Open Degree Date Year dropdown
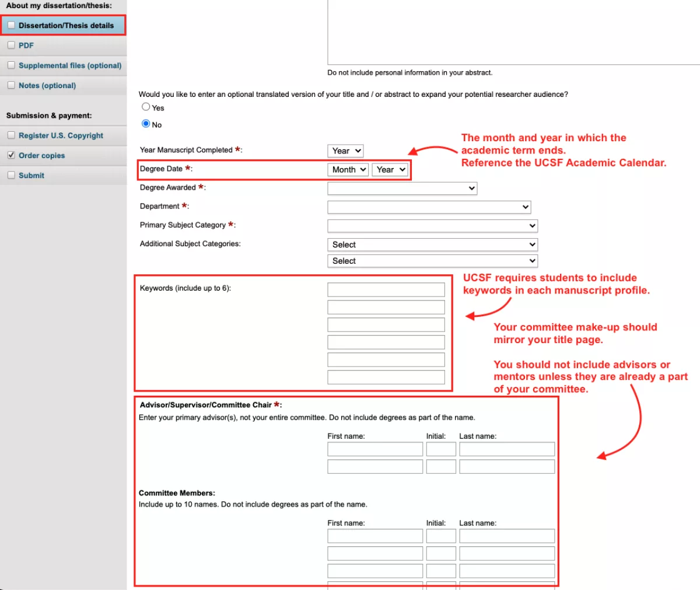Image resolution: width=700 pixels, height=590 pixels. click(390, 169)
